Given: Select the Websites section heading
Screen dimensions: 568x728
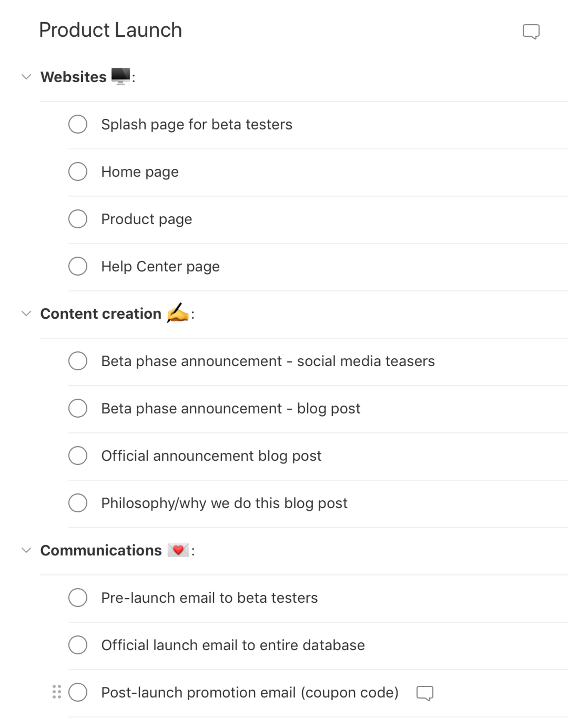Looking at the screenshot, I should click(73, 77).
